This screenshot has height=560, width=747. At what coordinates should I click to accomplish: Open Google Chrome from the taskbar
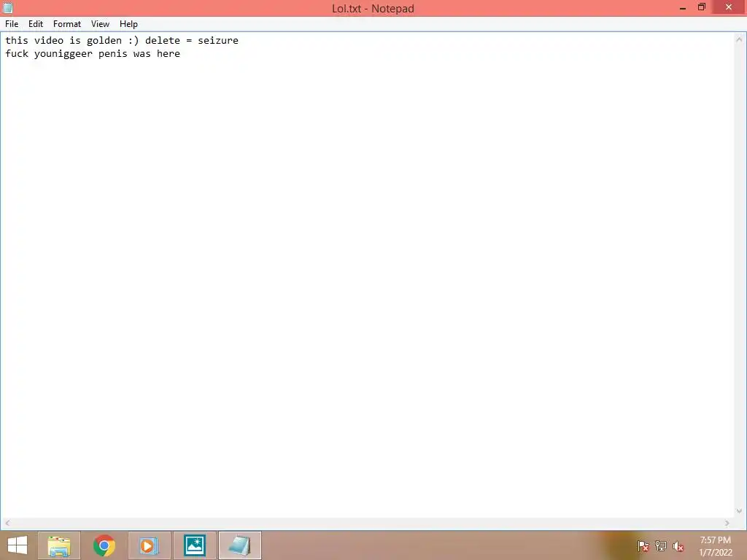point(104,545)
